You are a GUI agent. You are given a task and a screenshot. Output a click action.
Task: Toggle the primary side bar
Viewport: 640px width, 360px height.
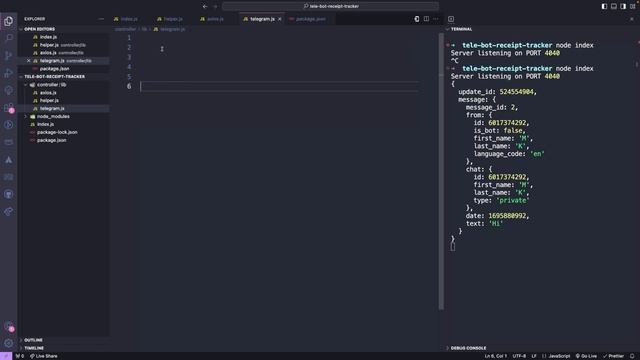tap(604, 6)
